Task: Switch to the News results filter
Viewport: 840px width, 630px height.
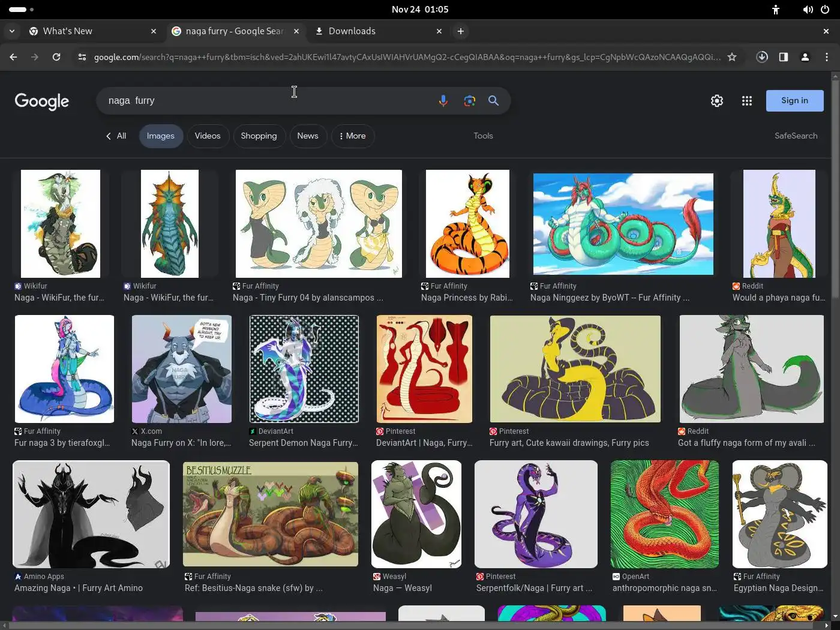Action: [x=308, y=136]
